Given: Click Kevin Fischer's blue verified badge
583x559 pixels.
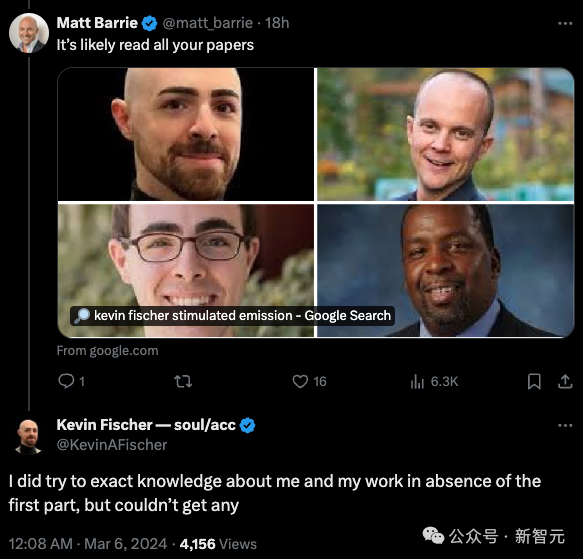Looking at the screenshot, I should point(247,425).
